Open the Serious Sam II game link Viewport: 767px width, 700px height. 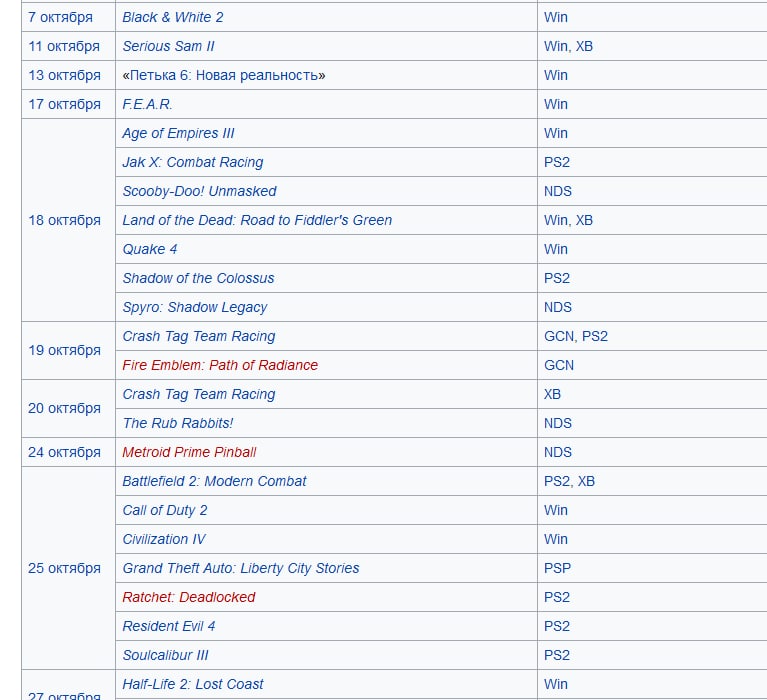[168, 46]
